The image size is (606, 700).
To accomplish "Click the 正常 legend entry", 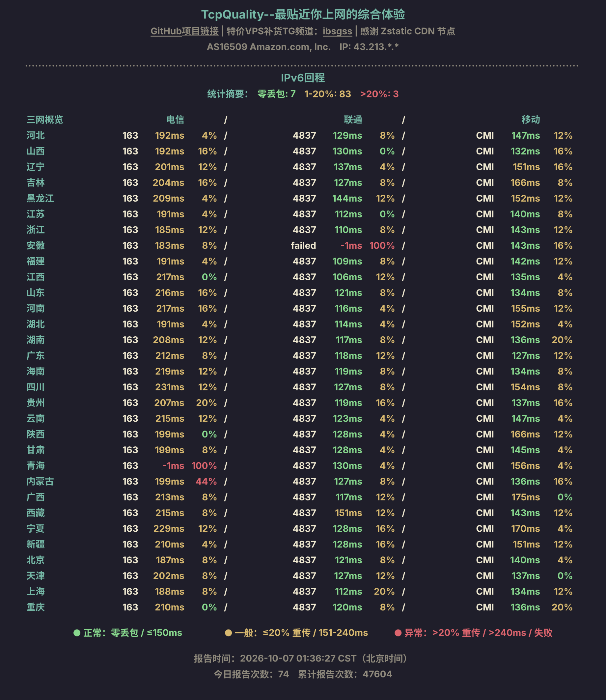I will click(x=128, y=633).
